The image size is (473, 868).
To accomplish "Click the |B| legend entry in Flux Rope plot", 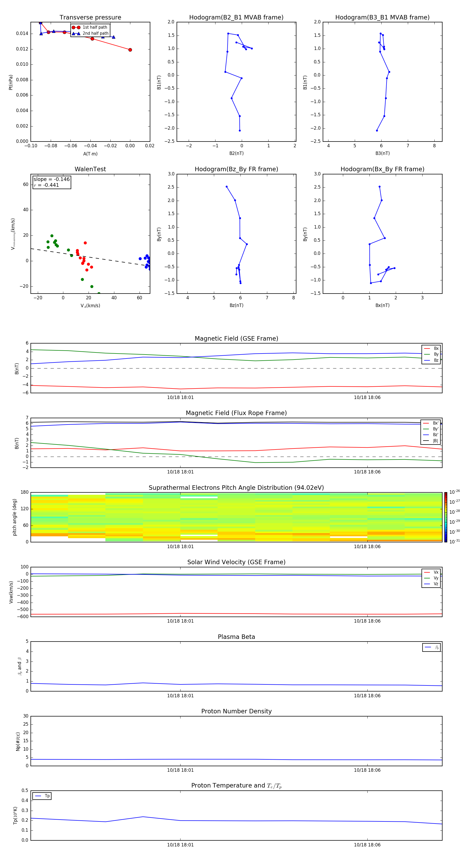I will tap(431, 441).
